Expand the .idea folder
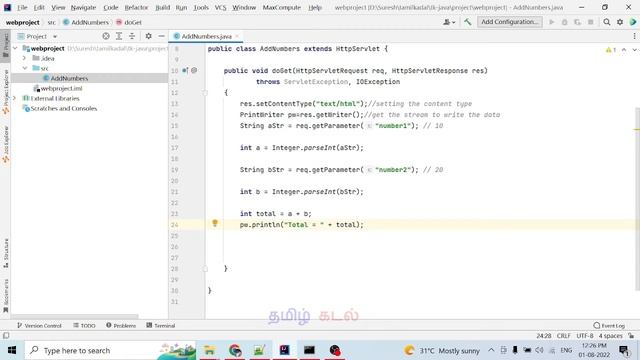This screenshot has height=360, width=640. pyautogui.click(x=24, y=58)
